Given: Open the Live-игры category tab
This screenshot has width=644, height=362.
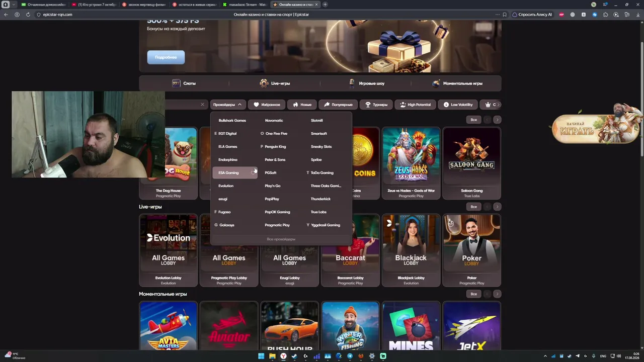Looking at the screenshot, I should 275,83.
